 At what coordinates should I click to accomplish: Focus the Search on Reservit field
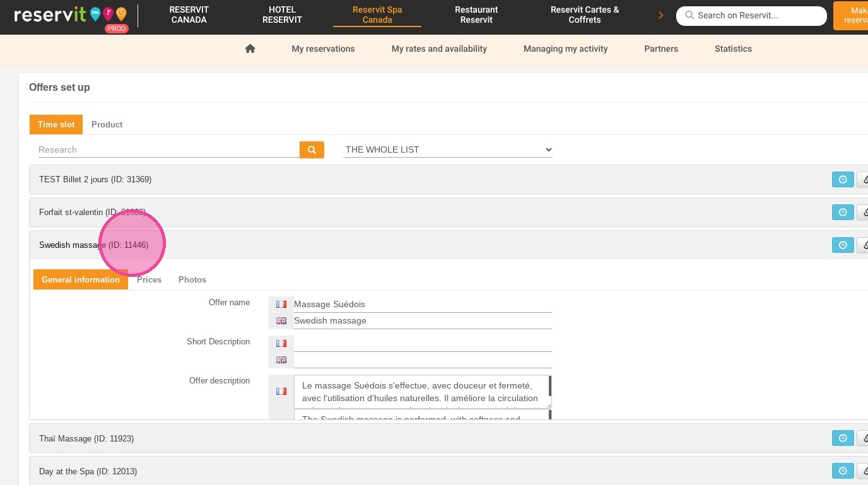pyautogui.click(x=751, y=16)
